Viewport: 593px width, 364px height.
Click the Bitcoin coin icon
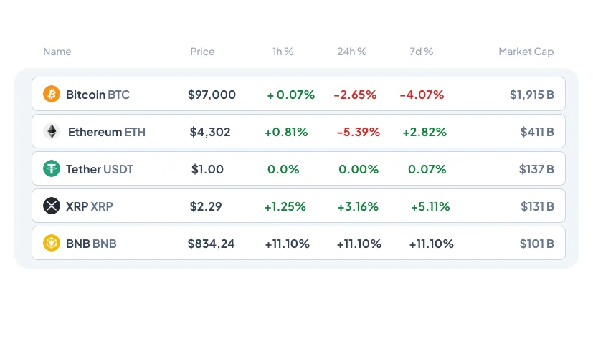coord(52,95)
